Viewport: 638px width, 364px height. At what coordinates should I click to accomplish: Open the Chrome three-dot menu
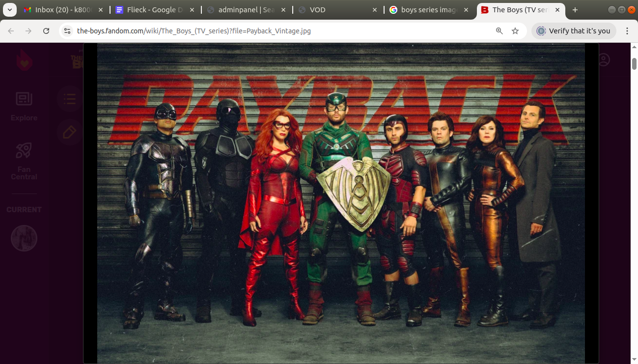click(x=627, y=31)
